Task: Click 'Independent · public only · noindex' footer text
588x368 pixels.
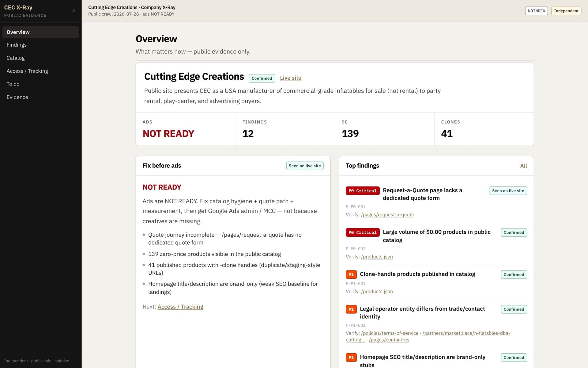Action: [x=36, y=361]
